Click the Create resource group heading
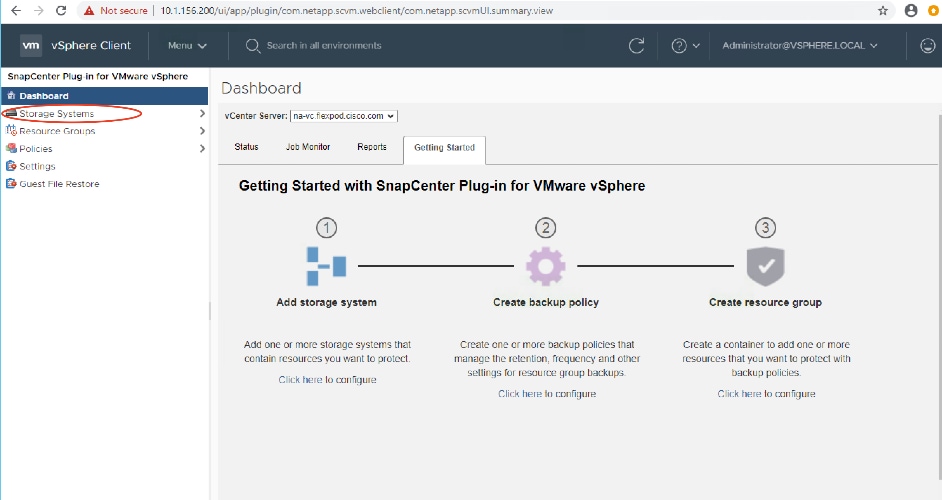Viewport: 942px width, 500px height. tap(765, 302)
